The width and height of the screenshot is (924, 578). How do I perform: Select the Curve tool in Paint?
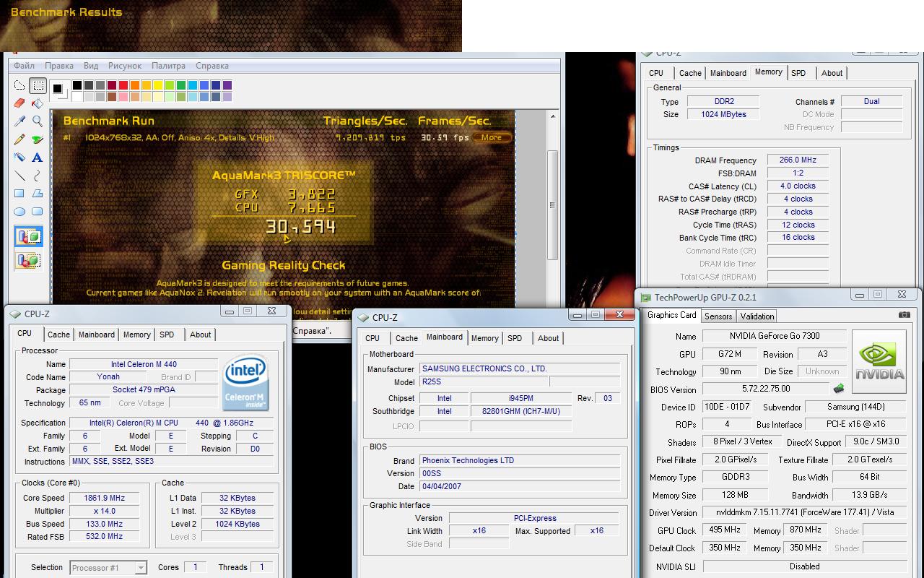point(38,176)
